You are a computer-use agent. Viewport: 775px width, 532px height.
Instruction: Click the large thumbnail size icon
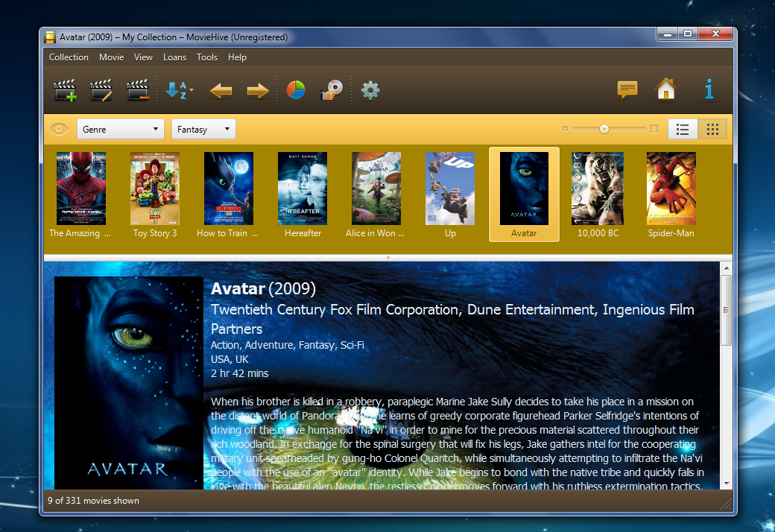654,129
